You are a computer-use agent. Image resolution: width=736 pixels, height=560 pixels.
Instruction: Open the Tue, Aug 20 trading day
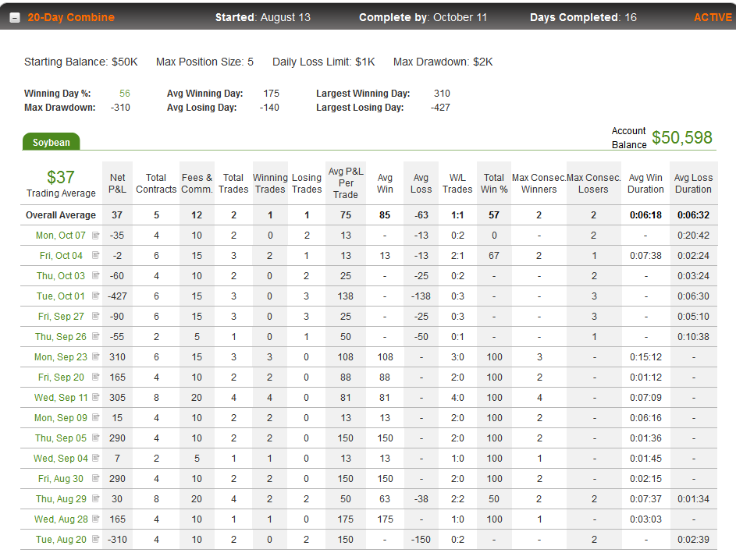61,540
